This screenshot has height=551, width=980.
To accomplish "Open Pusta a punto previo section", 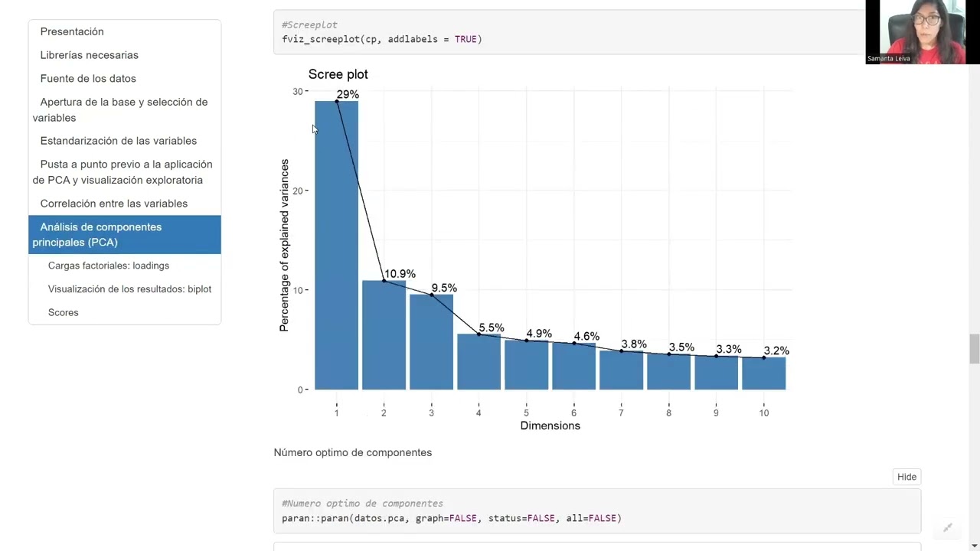I will click(x=125, y=172).
